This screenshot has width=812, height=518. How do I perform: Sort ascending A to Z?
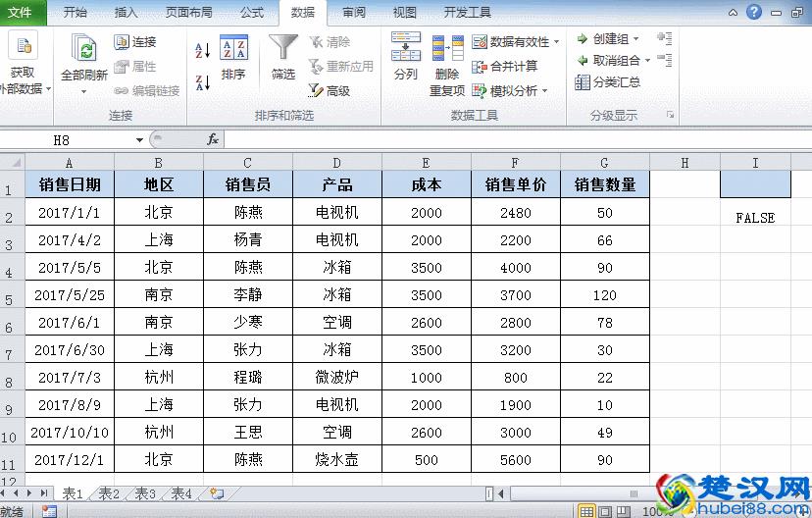coord(202,51)
